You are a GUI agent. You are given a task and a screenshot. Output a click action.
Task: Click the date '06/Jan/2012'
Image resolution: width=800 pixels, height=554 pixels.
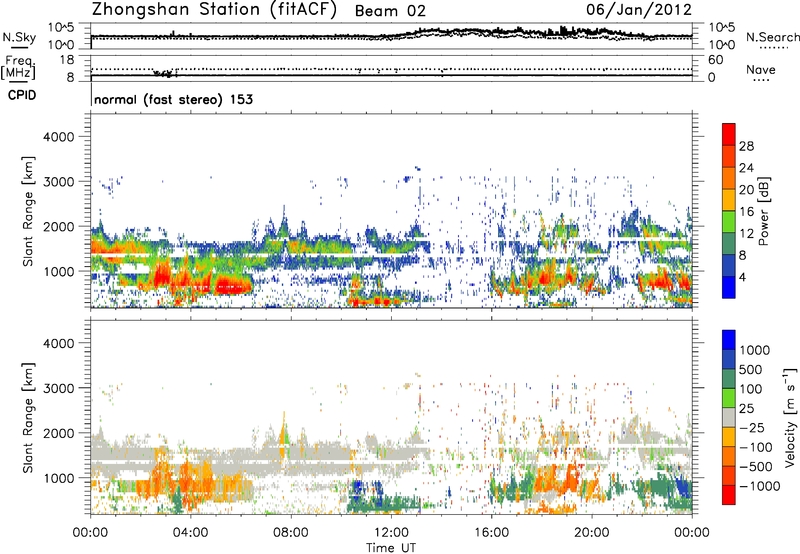click(x=639, y=10)
